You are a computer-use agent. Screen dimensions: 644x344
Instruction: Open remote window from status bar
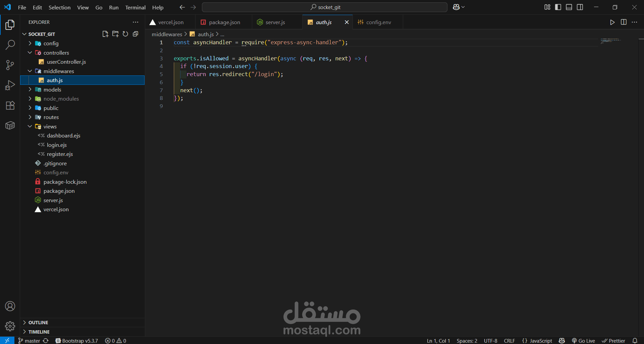(7, 340)
